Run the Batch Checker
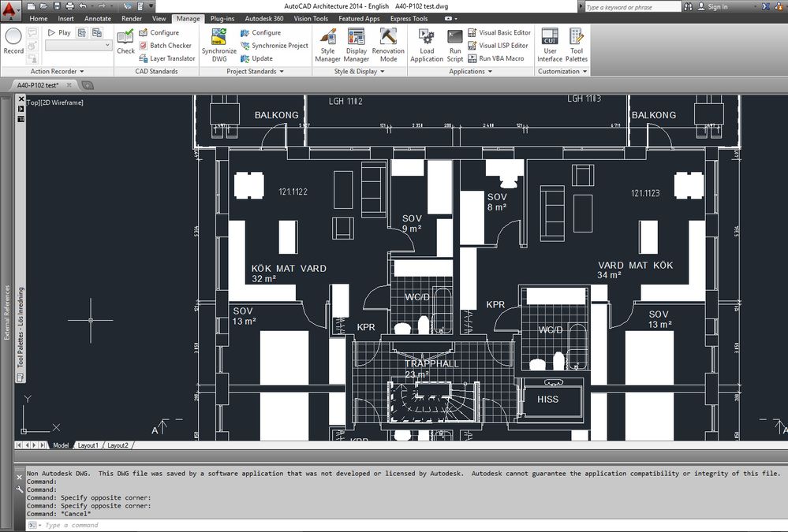 tap(166, 45)
